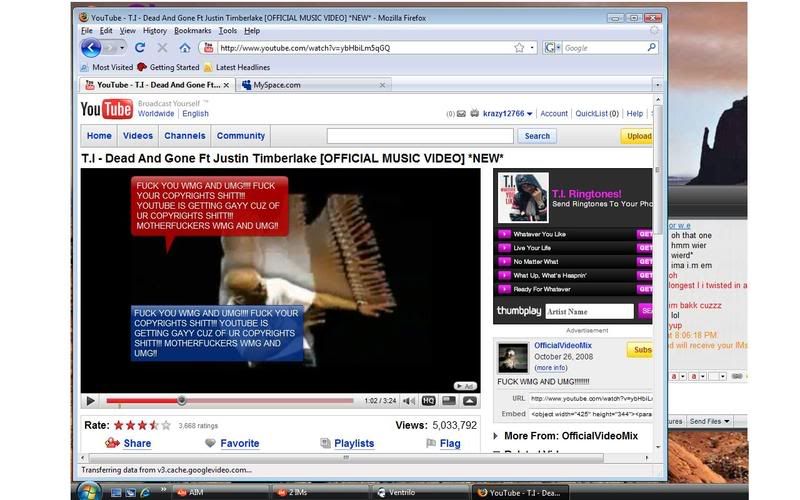Open YouTube Channels navigation tab

185,136
